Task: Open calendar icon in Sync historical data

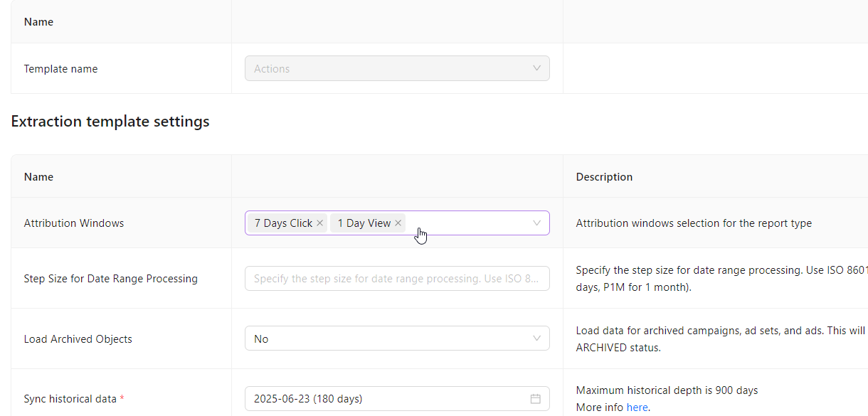Action: point(536,399)
